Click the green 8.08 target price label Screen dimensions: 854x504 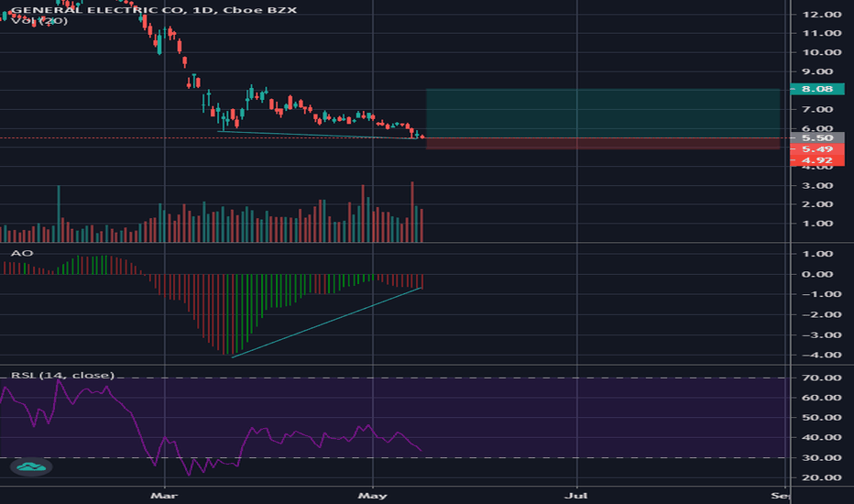817,89
